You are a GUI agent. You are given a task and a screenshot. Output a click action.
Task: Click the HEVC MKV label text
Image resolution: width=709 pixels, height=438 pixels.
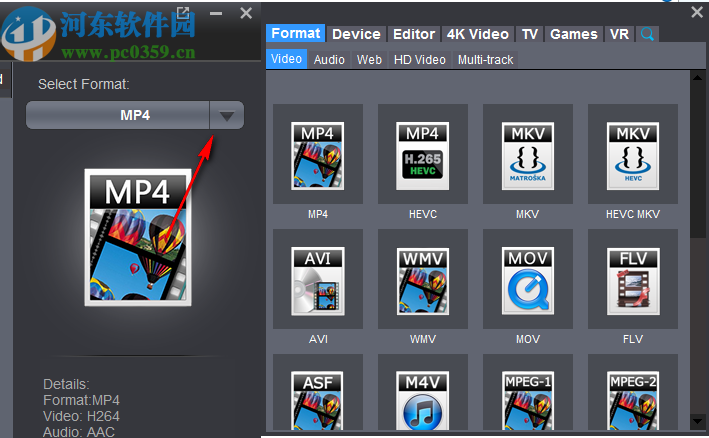click(633, 214)
